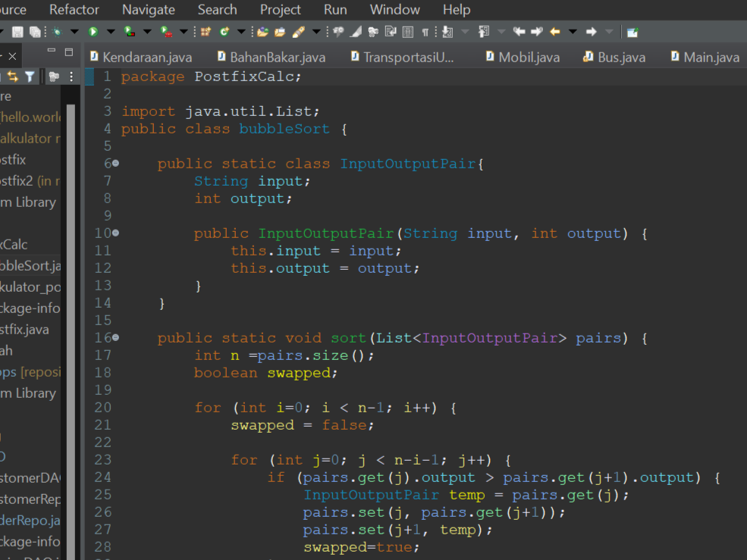Click the yellow Back navigation arrow
The image size is (747, 560).
554,32
